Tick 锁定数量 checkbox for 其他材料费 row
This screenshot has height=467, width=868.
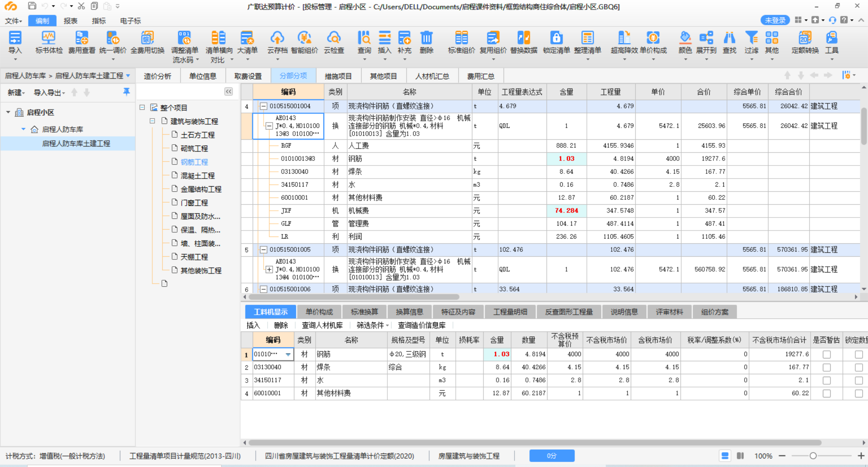tap(859, 394)
